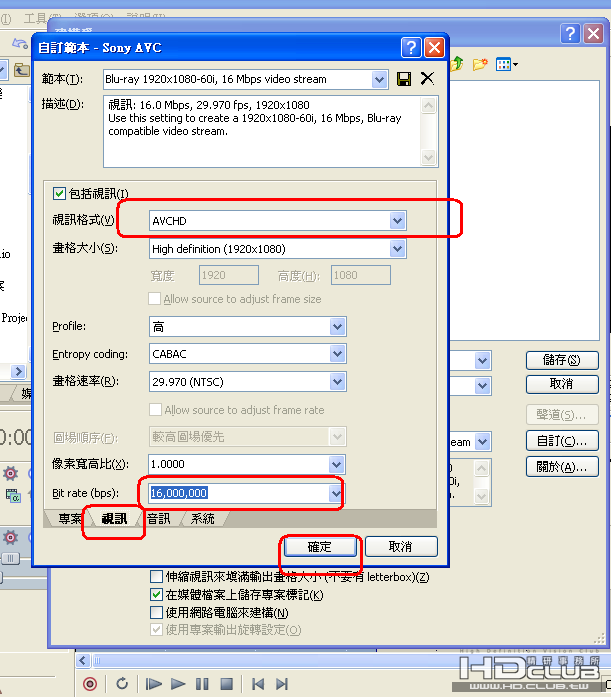Switch to the 視訊 tab

(x=114, y=519)
